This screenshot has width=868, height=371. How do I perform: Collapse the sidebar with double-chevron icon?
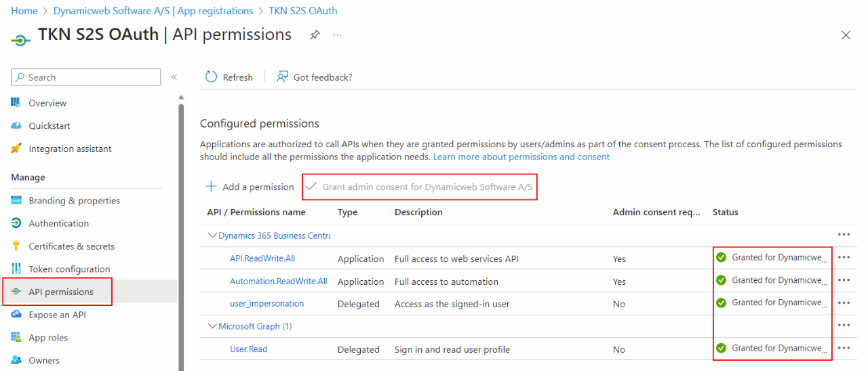(x=174, y=77)
